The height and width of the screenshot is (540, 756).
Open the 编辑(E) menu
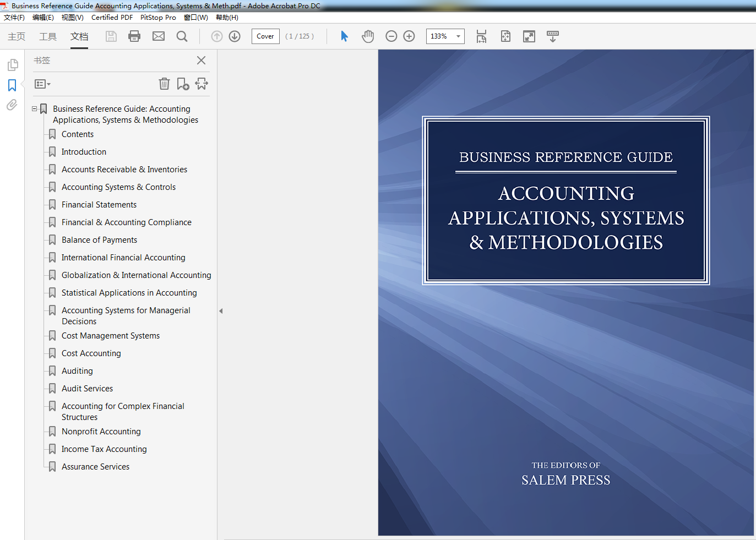(x=43, y=18)
